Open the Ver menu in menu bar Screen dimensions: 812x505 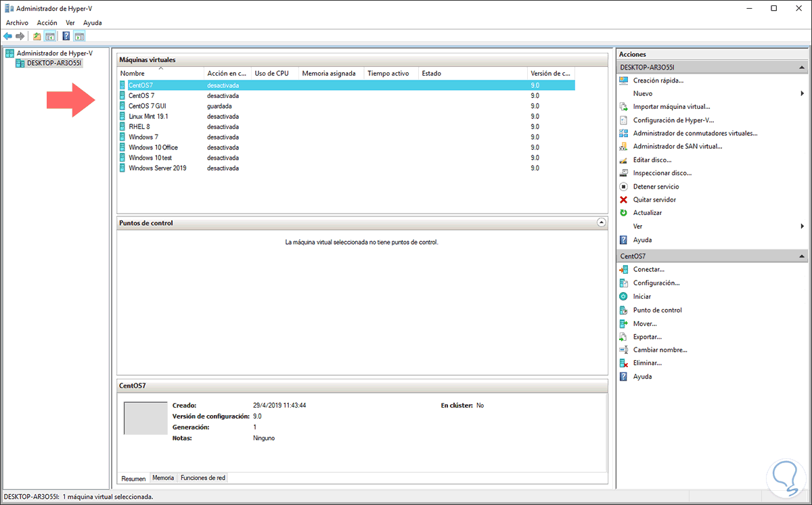pyautogui.click(x=70, y=22)
